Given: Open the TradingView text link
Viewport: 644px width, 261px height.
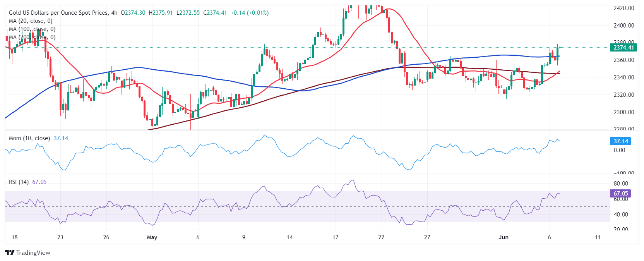Looking at the screenshot, I should pyautogui.click(x=33, y=252).
